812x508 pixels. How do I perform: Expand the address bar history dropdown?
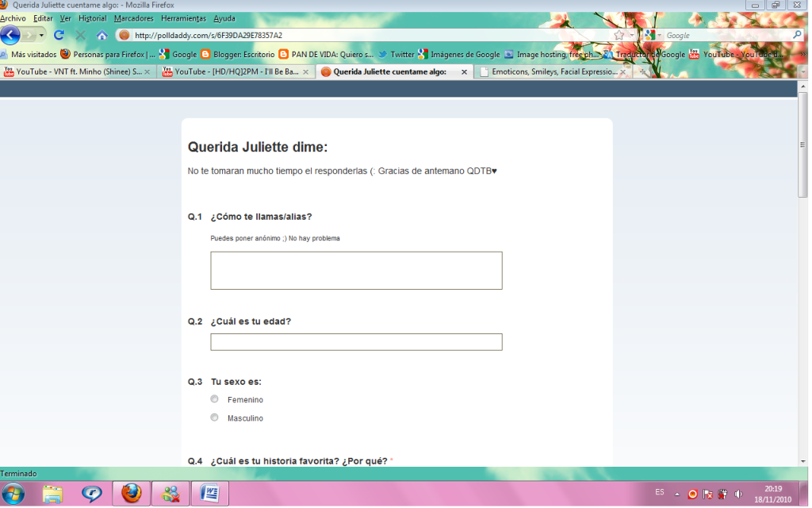[x=632, y=35]
